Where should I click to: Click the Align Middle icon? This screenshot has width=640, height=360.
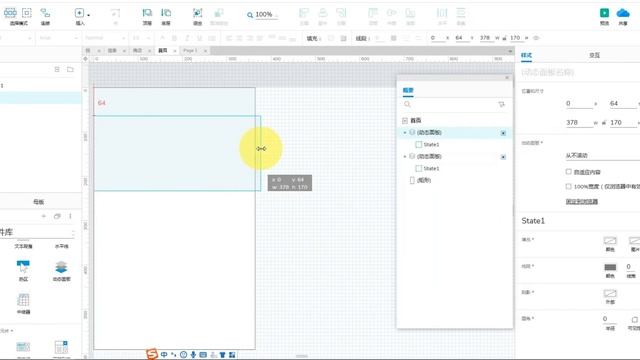pyautogui.click(x=391, y=13)
